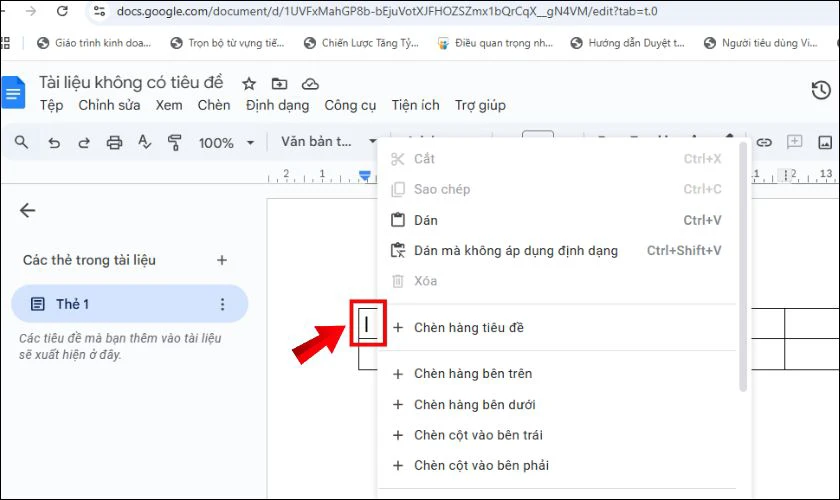This screenshot has width=840, height=500.
Task: Open options menu for Thẻ 1
Action: pos(222,304)
